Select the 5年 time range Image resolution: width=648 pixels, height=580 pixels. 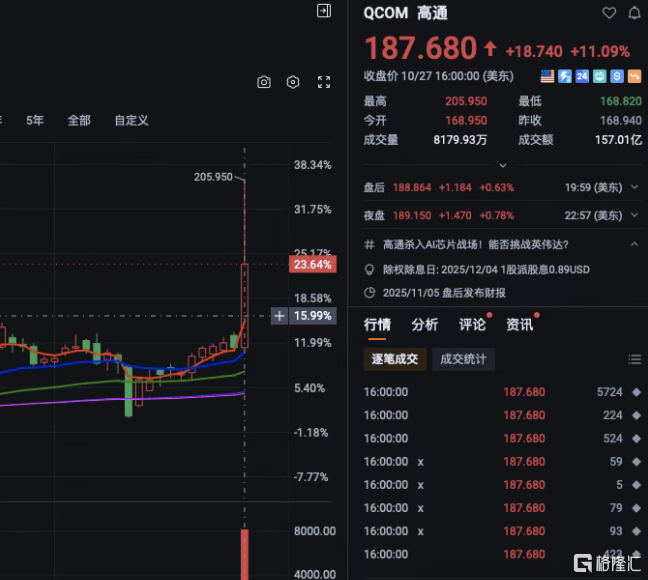[x=35, y=120]
